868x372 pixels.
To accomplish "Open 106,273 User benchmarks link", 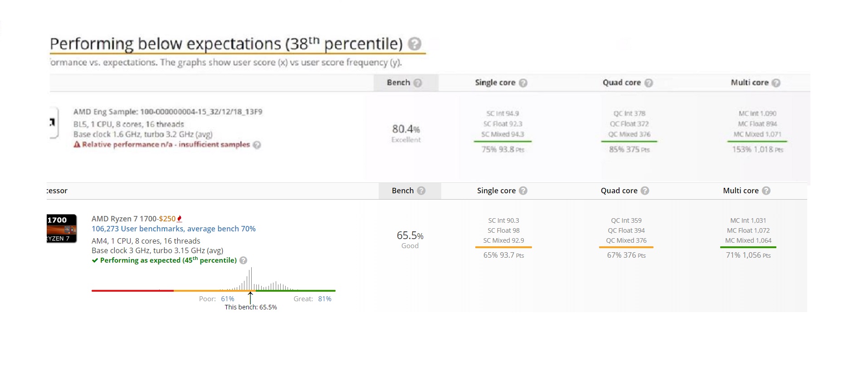I will coord(174,229).
